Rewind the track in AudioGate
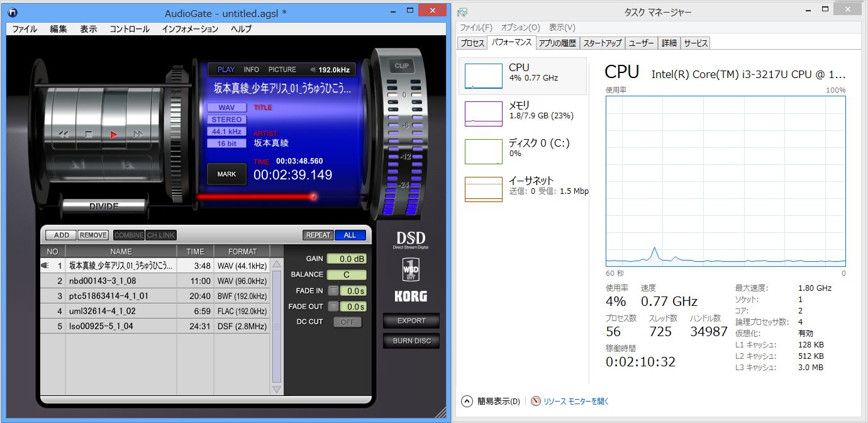The image size is (868, 423). (x=64, y=134)
